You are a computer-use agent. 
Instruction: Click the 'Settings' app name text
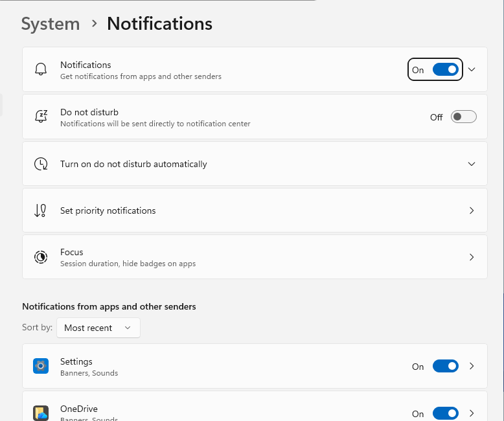click(x=76, y=362)
